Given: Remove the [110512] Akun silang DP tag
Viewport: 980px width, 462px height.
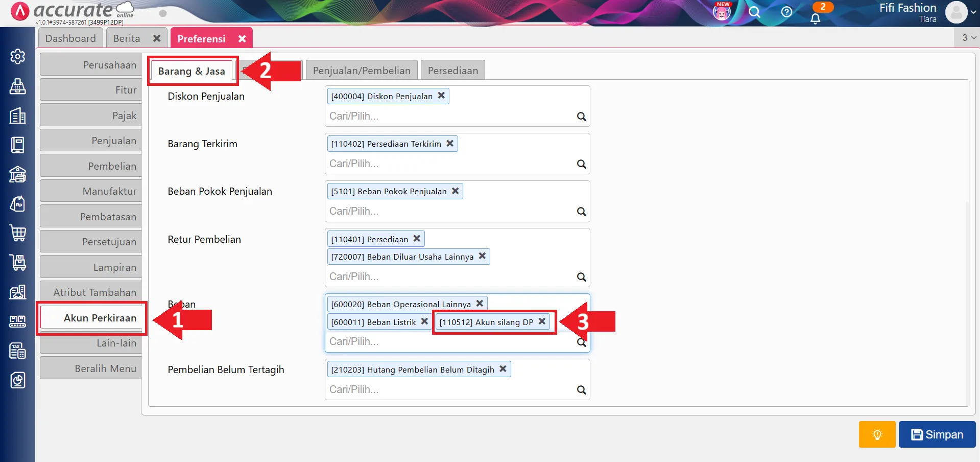Looking at the screenshot, I should tap(542, 321).
